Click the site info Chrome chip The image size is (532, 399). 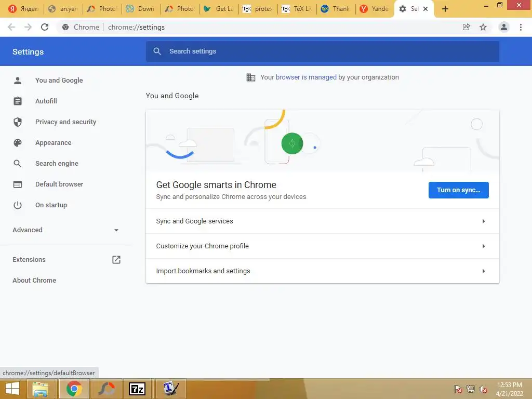[x=81, y=27]
